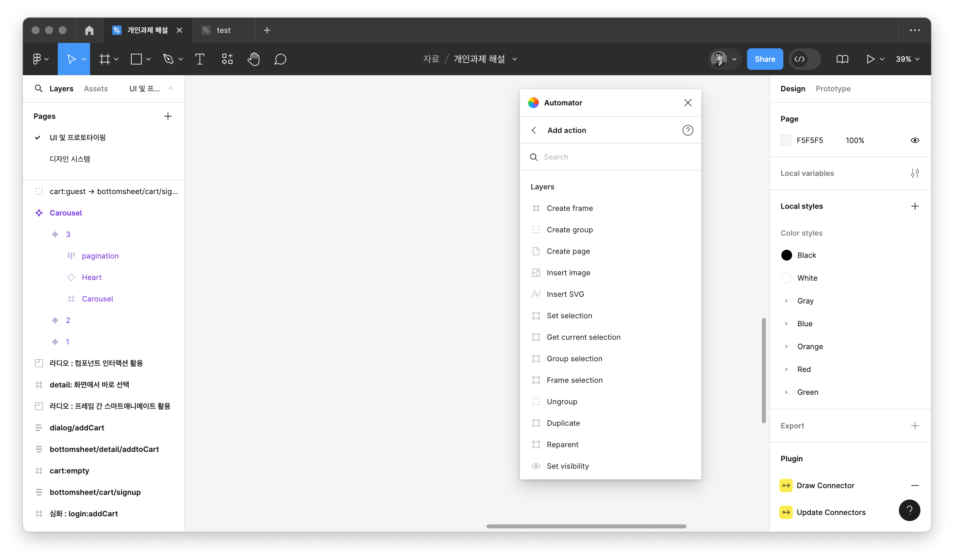Image resolution: width=954 pixels, height=560 pixels.
Task: Select the pagination layer
Action: [x=100, y=256]
